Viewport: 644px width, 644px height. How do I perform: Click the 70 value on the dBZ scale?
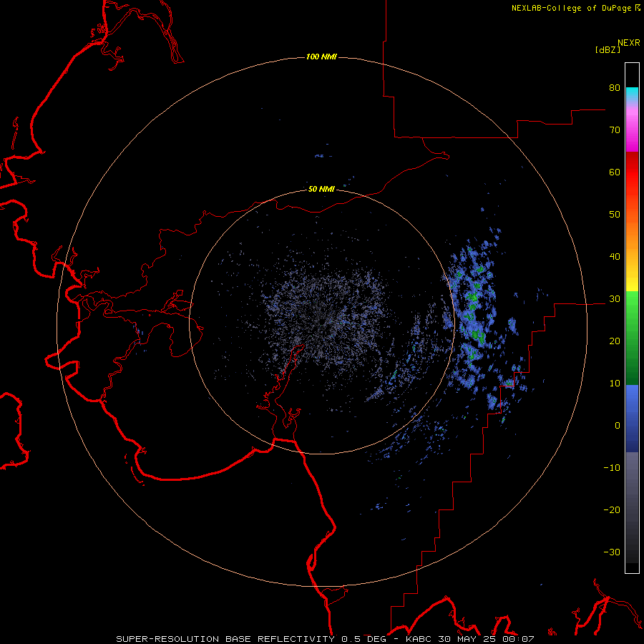(x=615, y=130)
